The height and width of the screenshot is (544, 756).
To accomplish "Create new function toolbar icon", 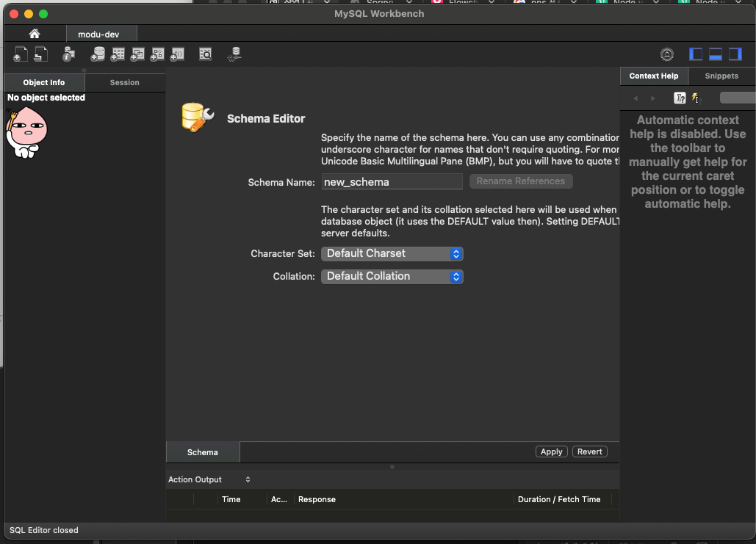I will tap(177, 54).
